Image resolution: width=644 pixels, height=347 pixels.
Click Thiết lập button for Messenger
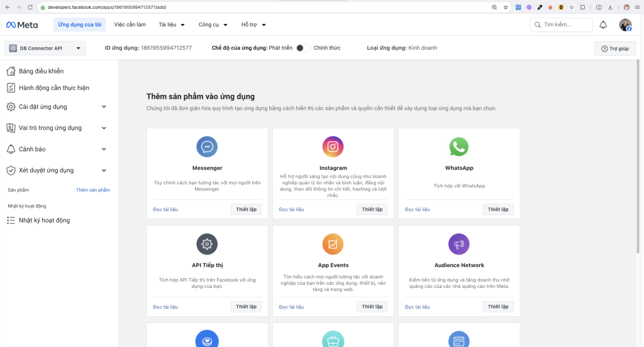coord(246,209)
